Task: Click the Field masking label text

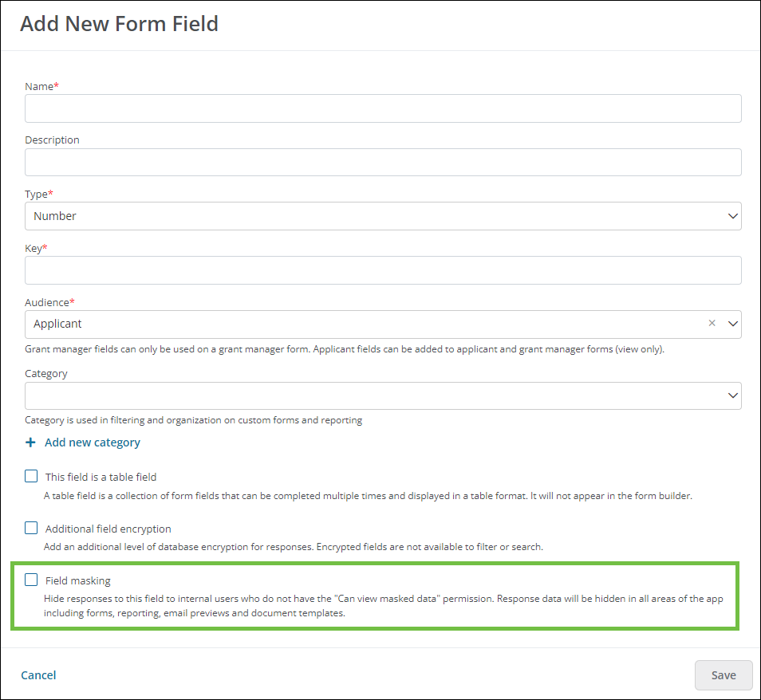Action: pyautogui.click(x=77, y=580)
